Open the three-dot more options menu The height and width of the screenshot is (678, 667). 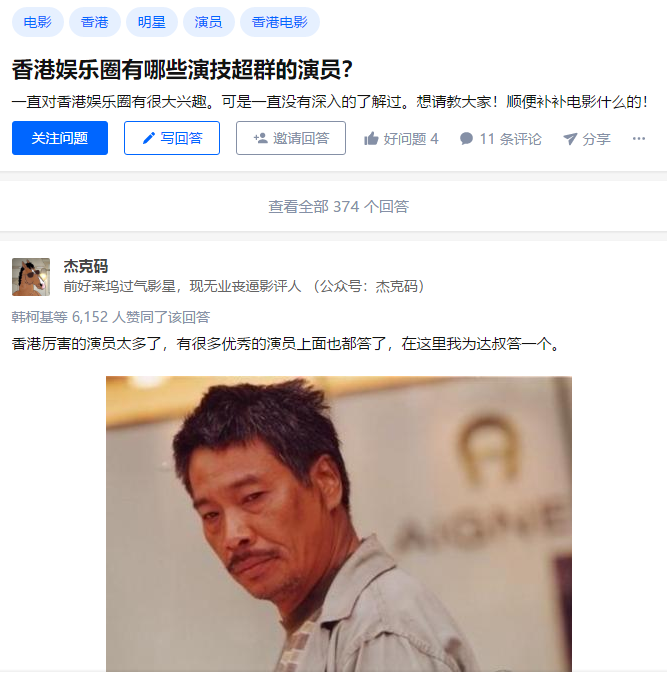coord(638,138)
